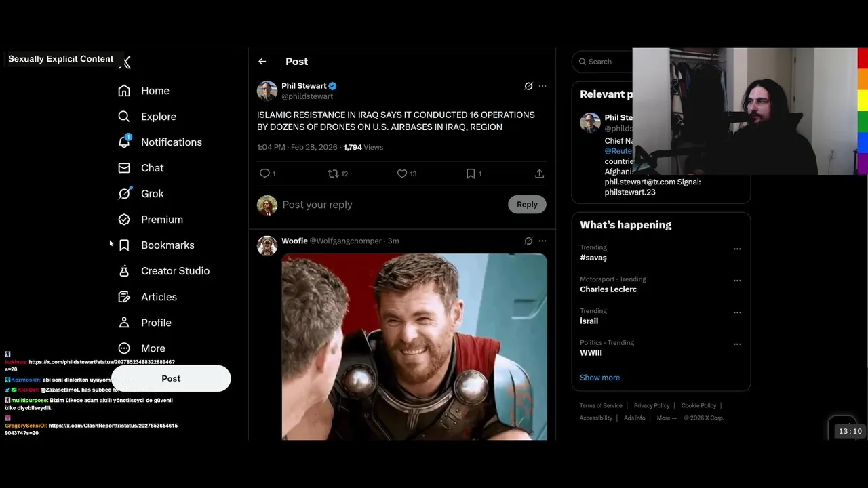Open the Charles Leclerc trending topic
The height and width of the screenshot is (488, 868).
click(x=608, y=289)
